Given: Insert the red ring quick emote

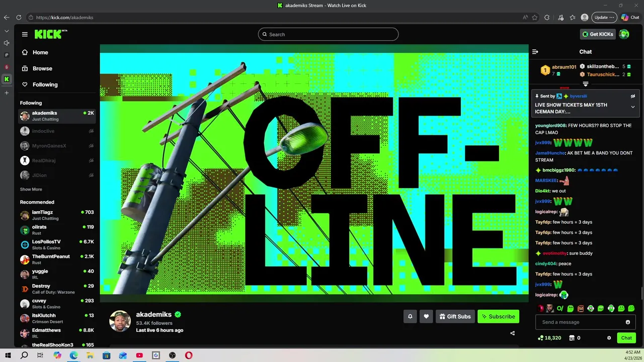Looking at the screenshot, I should pyautogui.click(x=540, y=309).
